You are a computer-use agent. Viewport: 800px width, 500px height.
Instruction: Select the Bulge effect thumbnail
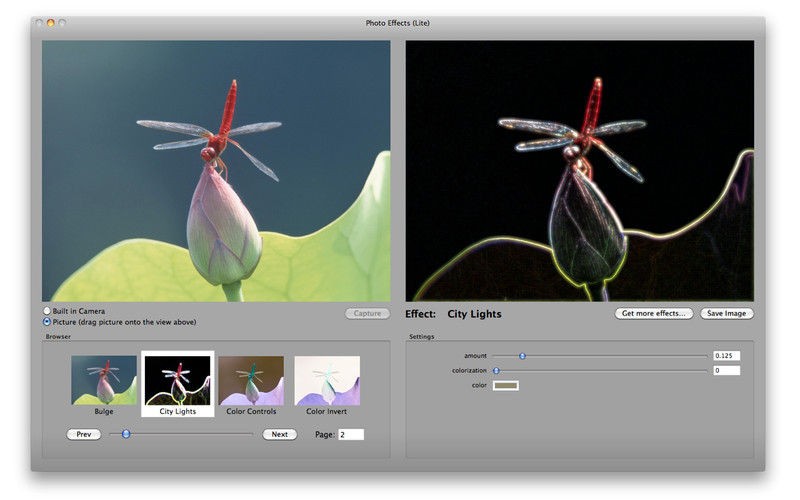click(x=104, y=381)
